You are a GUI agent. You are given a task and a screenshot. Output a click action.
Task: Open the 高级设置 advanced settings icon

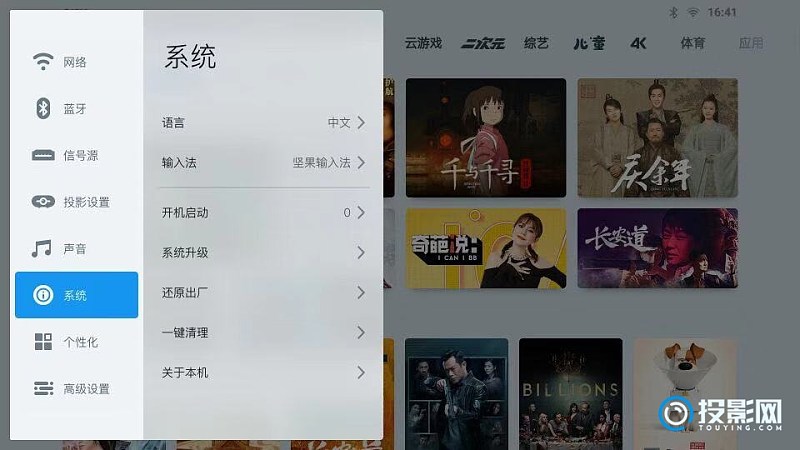pos(43,388)
